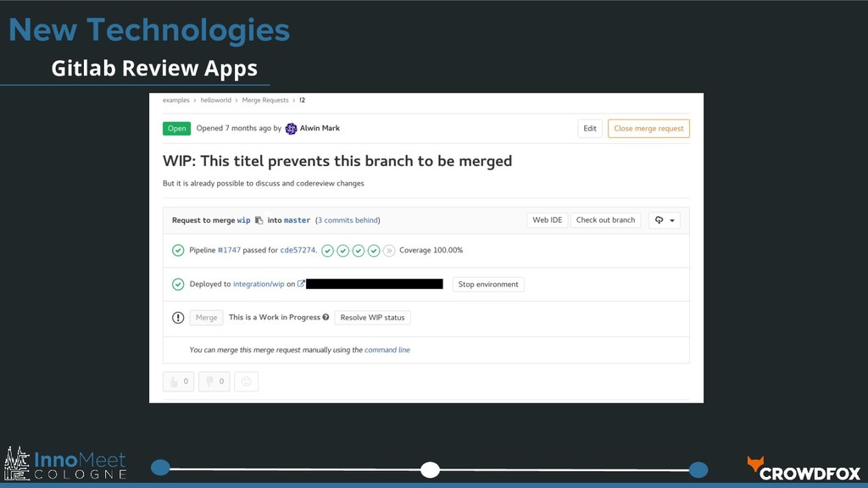
Task: Open the examples breadcrumb link
Action: point(176,100)
